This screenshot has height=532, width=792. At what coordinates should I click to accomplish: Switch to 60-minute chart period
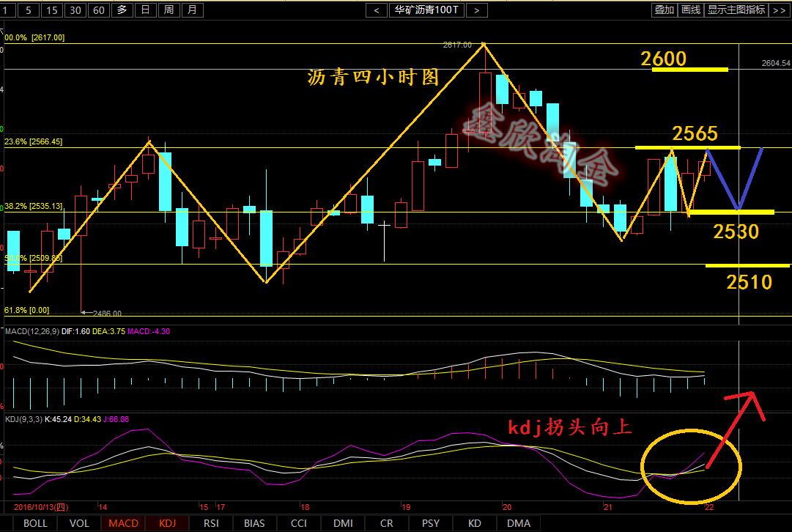click(x=98, y=10)
